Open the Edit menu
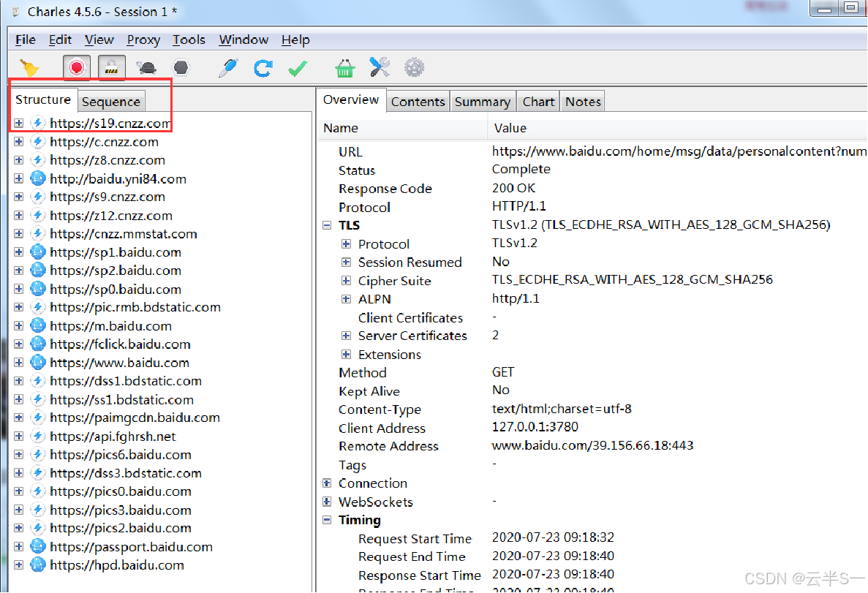868x593 pixels. coord(60,40)
